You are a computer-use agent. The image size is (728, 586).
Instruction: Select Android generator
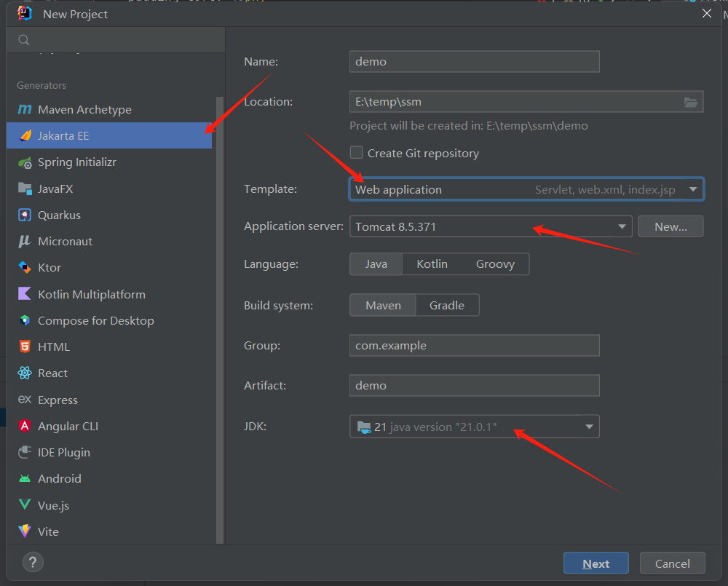click(109, 479)
